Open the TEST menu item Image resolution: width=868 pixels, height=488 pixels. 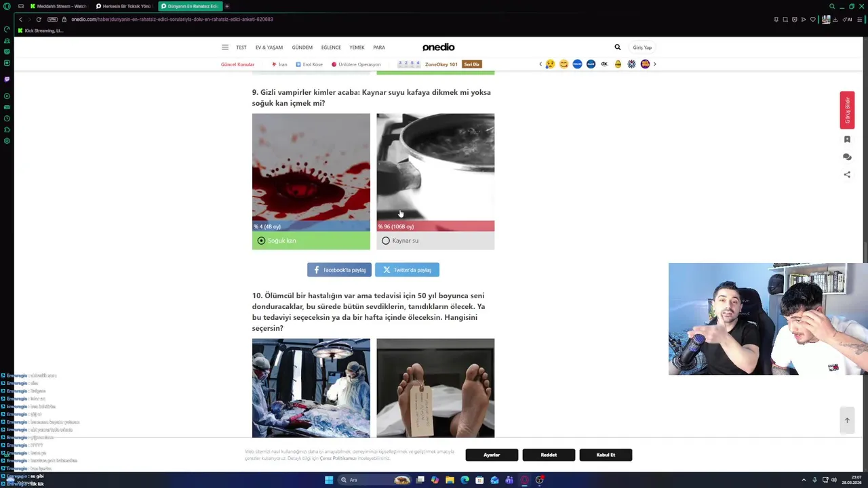pos(241,47)
